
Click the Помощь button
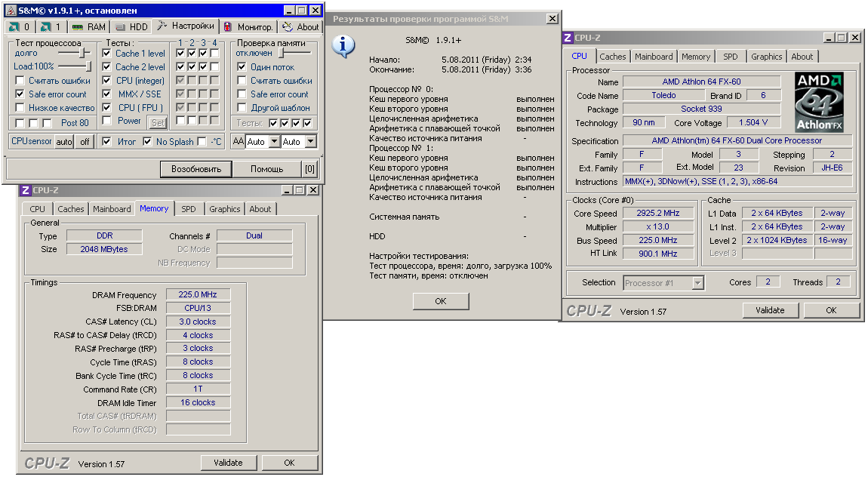267,169
